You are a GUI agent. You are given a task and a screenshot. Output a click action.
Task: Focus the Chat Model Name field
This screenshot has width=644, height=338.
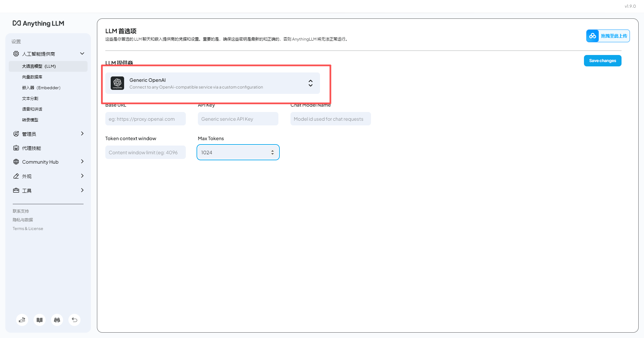point(330,119)
